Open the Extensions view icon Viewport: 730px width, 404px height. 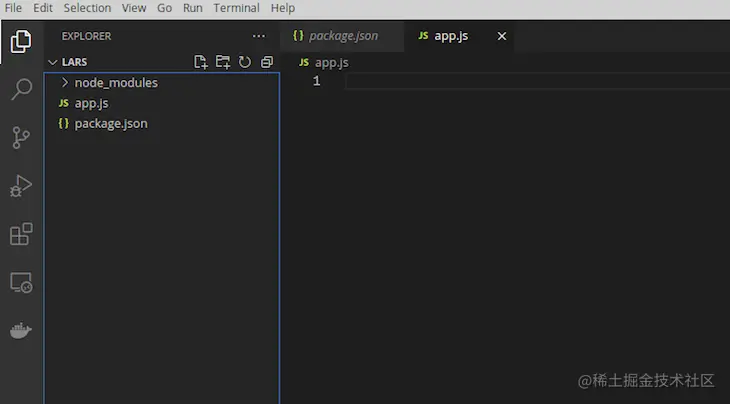(x=21, y=234)
